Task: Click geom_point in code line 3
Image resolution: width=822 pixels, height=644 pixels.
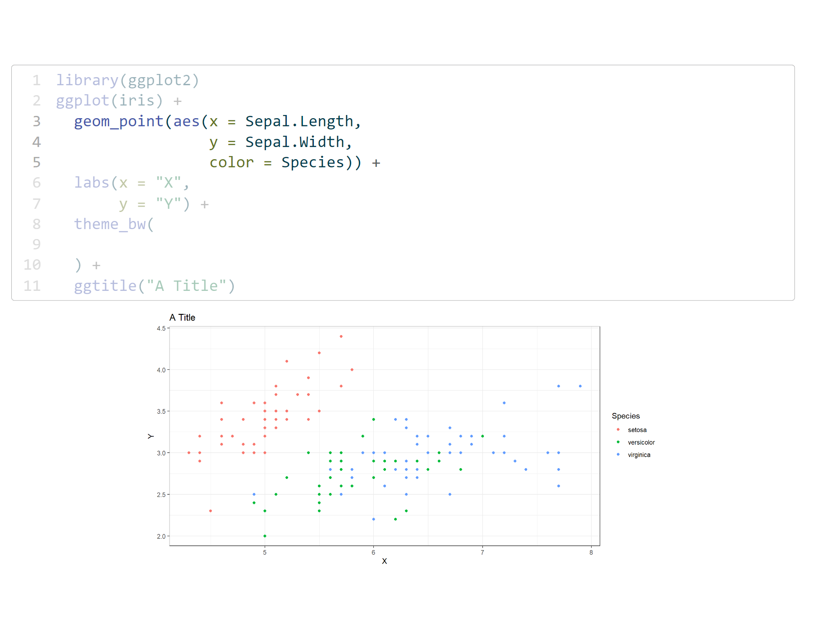Action: (x=119, y=121)
